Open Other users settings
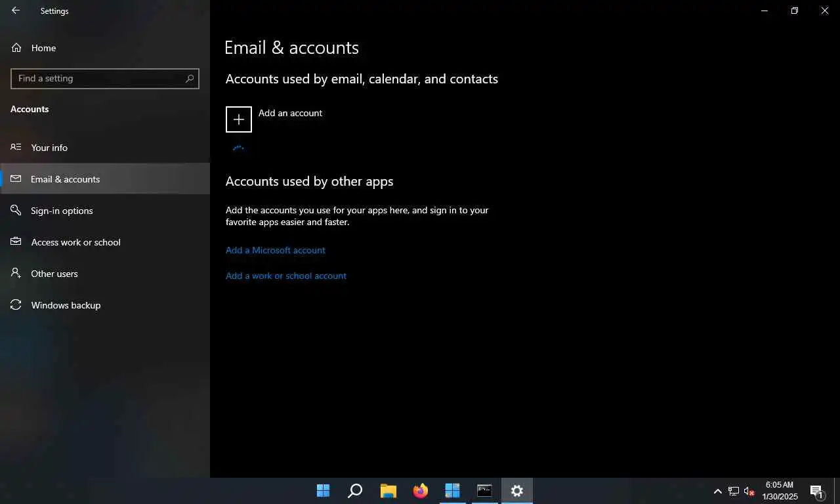 [105, 274]
